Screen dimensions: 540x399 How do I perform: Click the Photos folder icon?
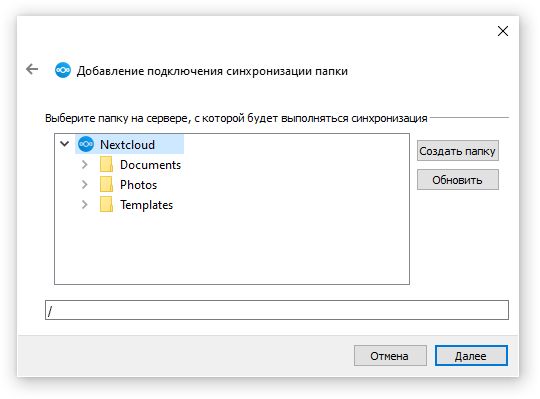[106, 185]
